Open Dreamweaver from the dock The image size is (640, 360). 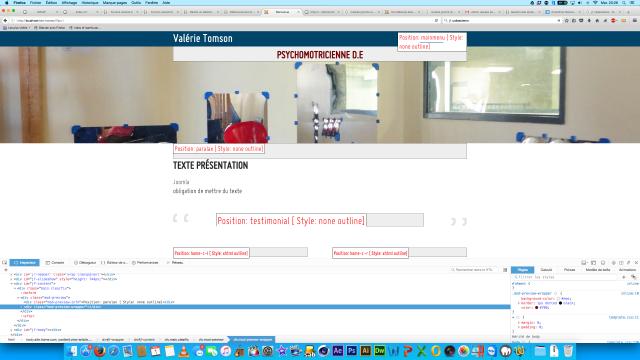[x=380, y=351]
